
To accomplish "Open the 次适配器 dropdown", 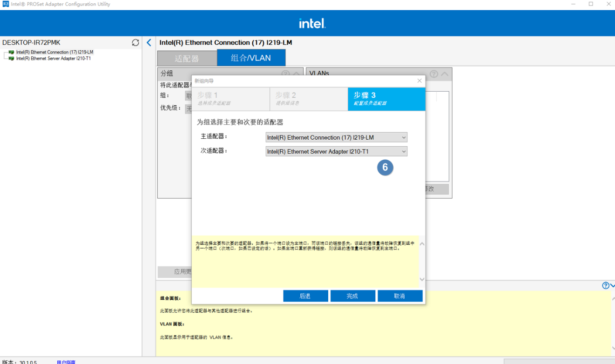I will point(336,151).
